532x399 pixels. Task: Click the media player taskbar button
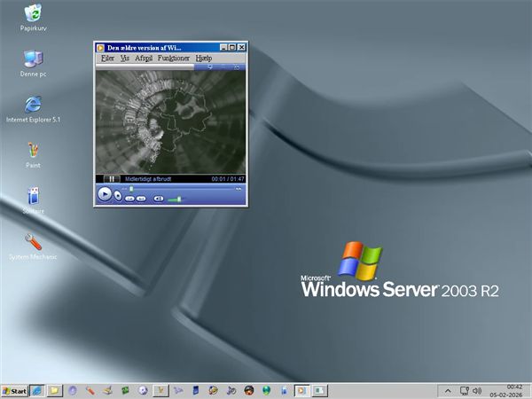(301, 391)
